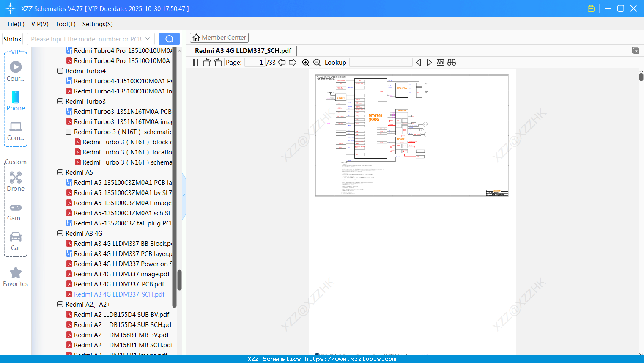
Task: Open the Drone category
Action: click(16, 177)
